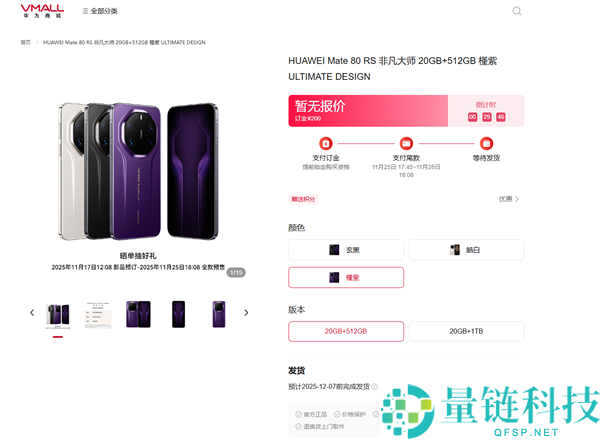The image size is (600, 443).
Task: Show previous thumbnails with left arrow
Action: point(32,313)
